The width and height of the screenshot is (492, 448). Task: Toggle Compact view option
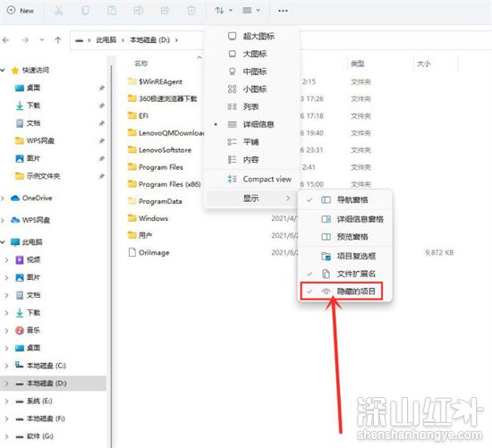tap(252, 179)
